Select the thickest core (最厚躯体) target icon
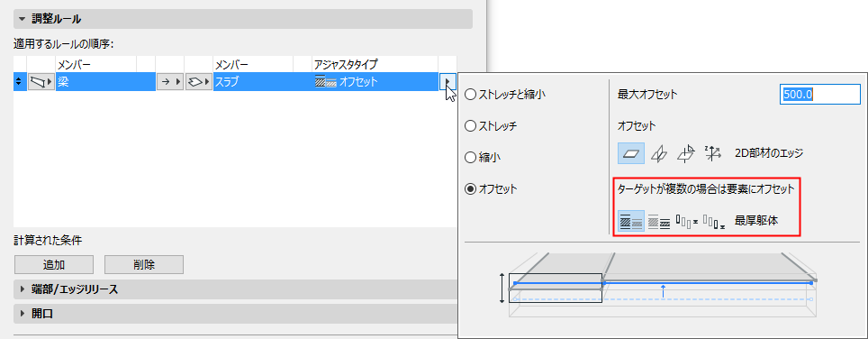 631,221
